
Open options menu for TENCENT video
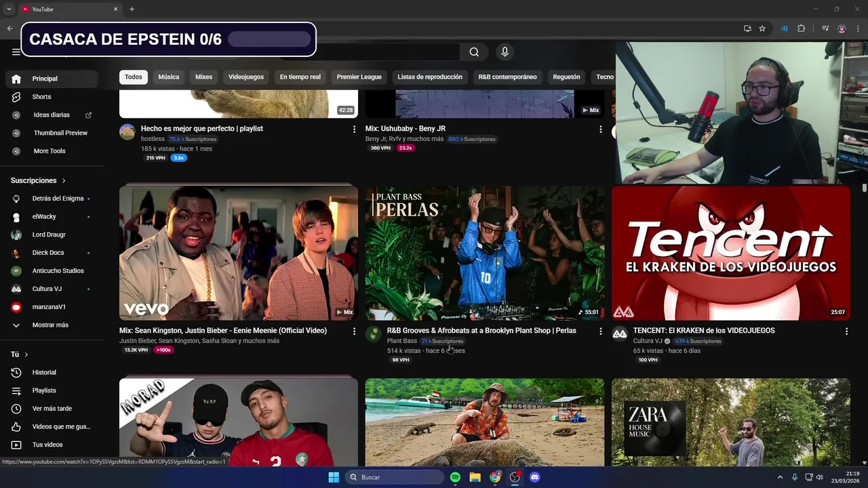[x=846, y=331]
